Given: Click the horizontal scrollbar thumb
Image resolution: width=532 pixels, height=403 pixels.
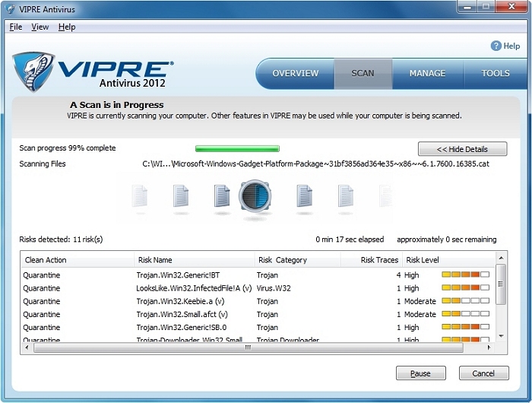Looking at the screenshot, I should 249,347.
